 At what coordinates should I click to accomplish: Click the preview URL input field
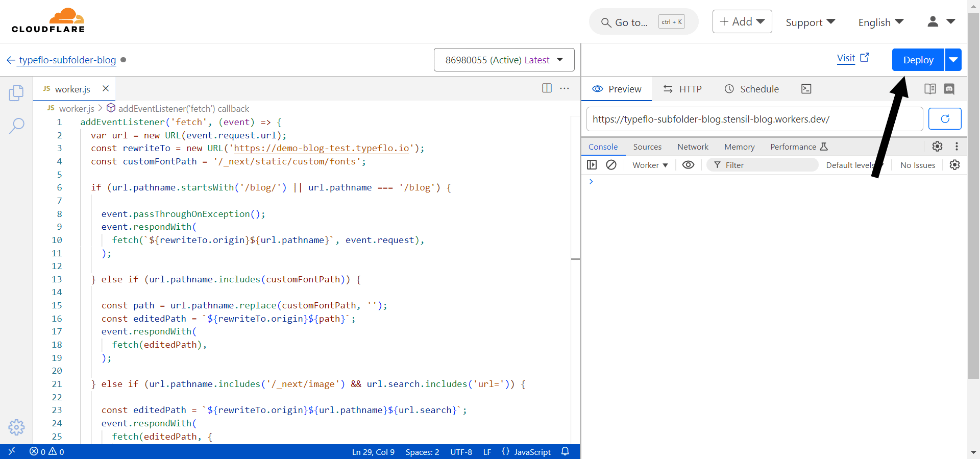753,119
